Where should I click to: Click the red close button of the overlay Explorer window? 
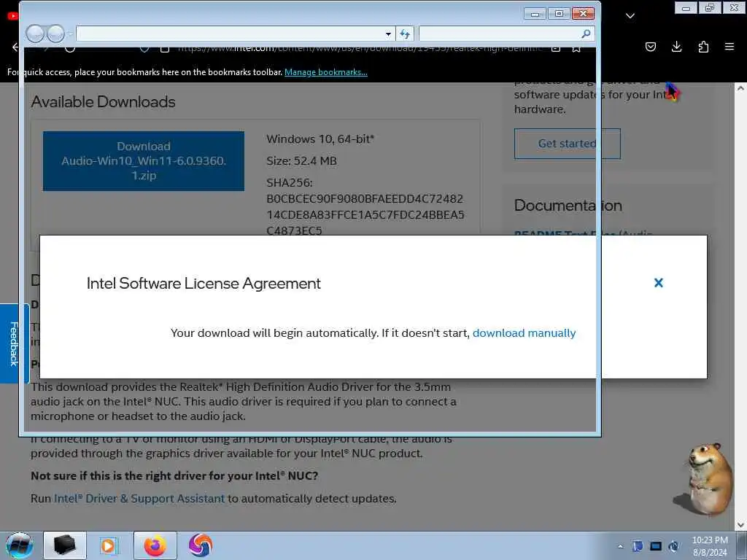583,14
